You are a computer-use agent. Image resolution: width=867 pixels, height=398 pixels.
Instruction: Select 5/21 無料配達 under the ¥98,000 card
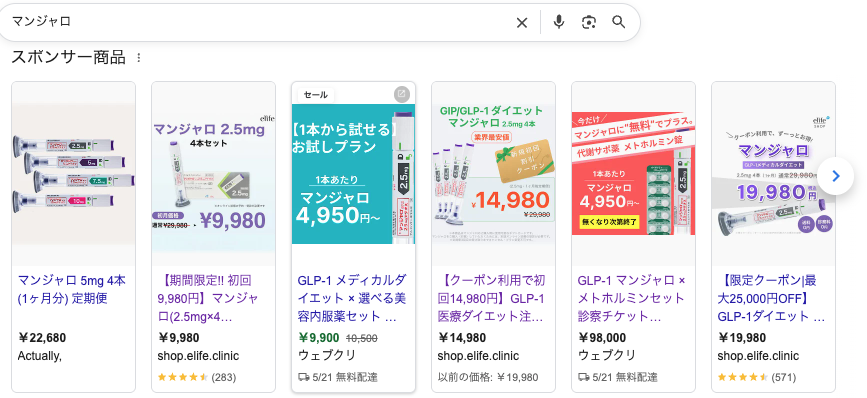618,378
